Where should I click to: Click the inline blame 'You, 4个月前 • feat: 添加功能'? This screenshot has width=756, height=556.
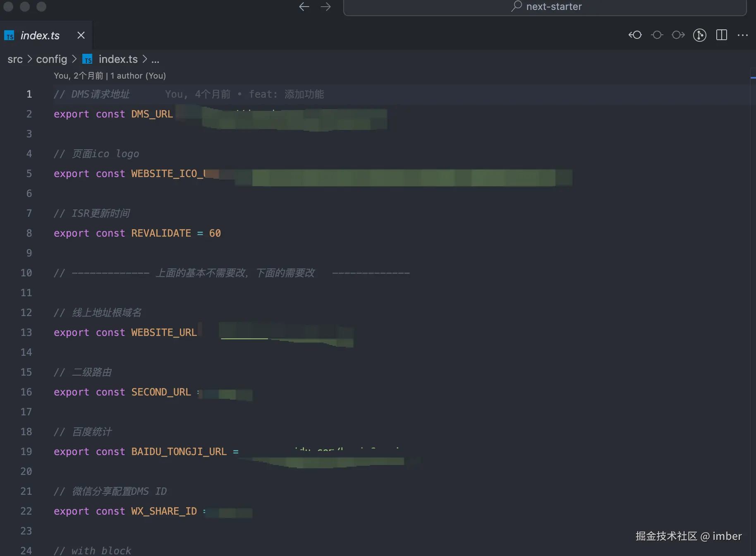point(244,94)
